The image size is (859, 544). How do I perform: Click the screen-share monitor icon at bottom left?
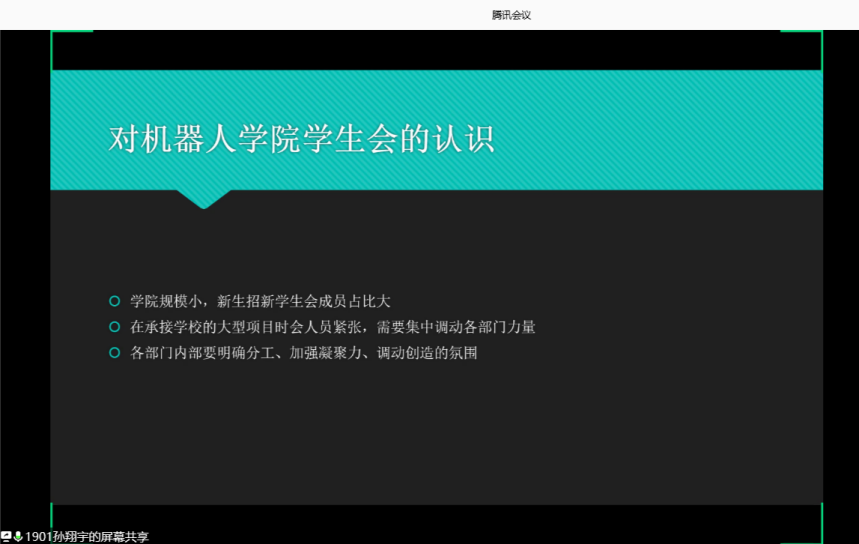[x=6, y=537]
